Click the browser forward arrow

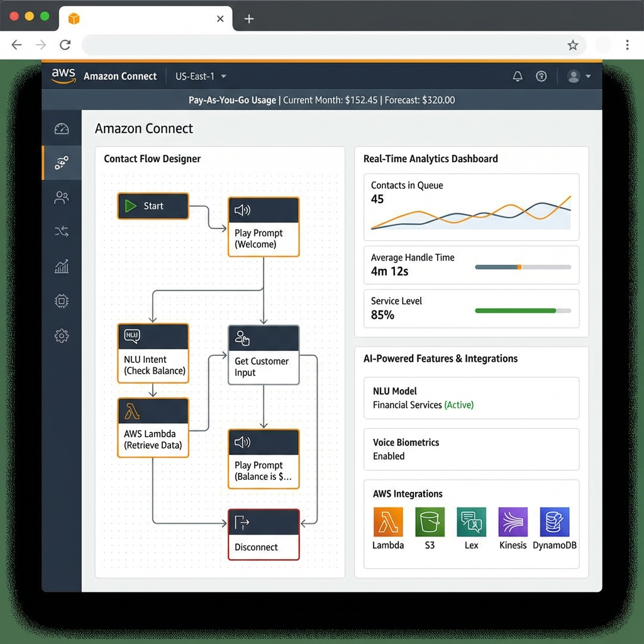[x=41, y=45]
